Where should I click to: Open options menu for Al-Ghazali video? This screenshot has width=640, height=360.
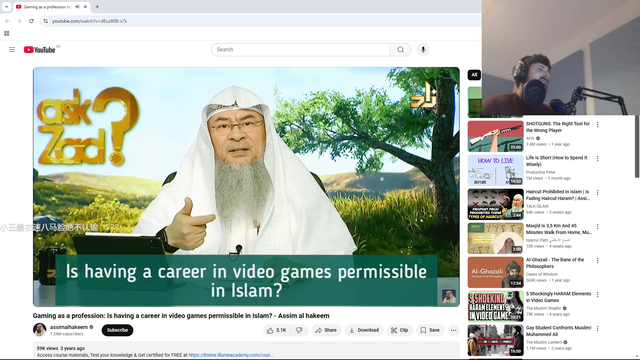tap(598, 260)
